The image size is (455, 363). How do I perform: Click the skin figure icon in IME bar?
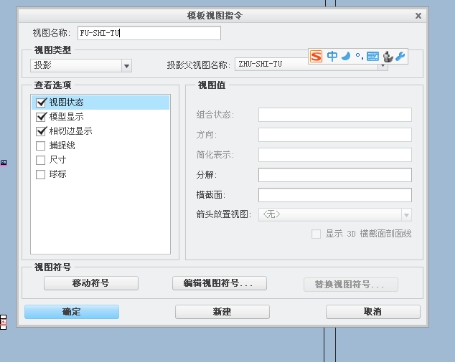click(388, 56)
